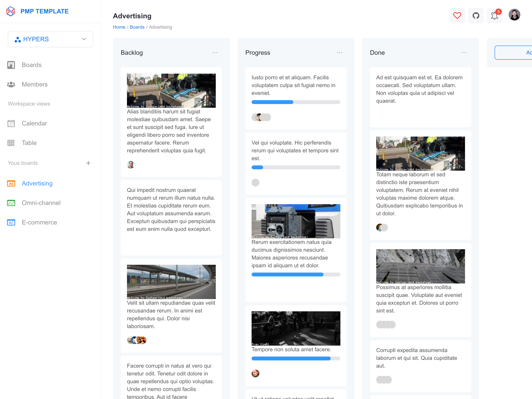Click the plus icon beside Yous boards

88,163
